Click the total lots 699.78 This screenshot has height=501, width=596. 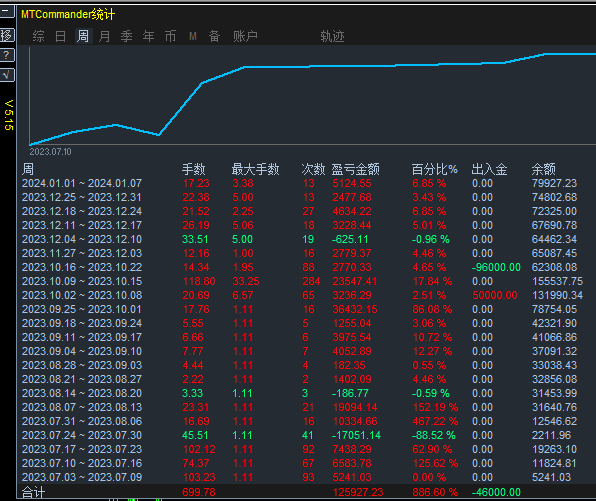click(x=199, y=493)
